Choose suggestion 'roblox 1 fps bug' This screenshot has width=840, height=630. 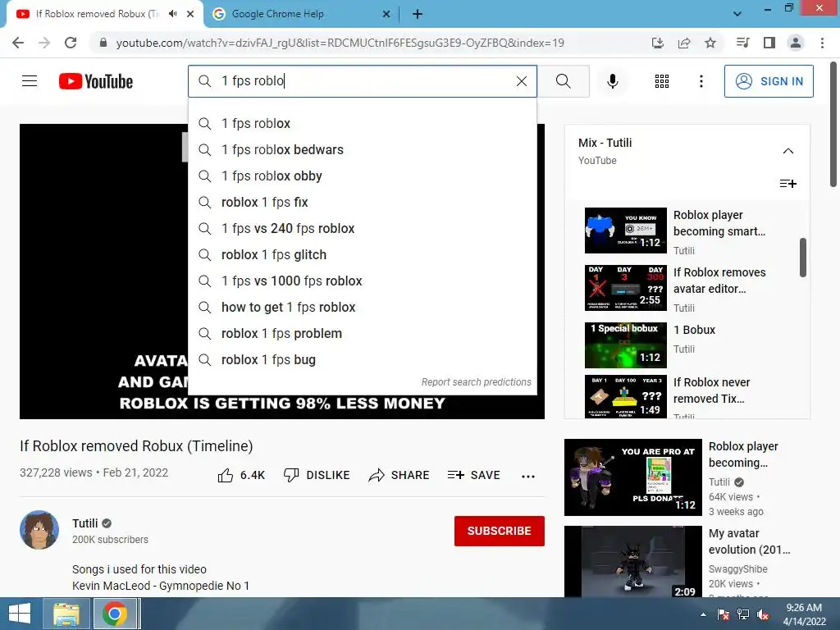(363, 360)
